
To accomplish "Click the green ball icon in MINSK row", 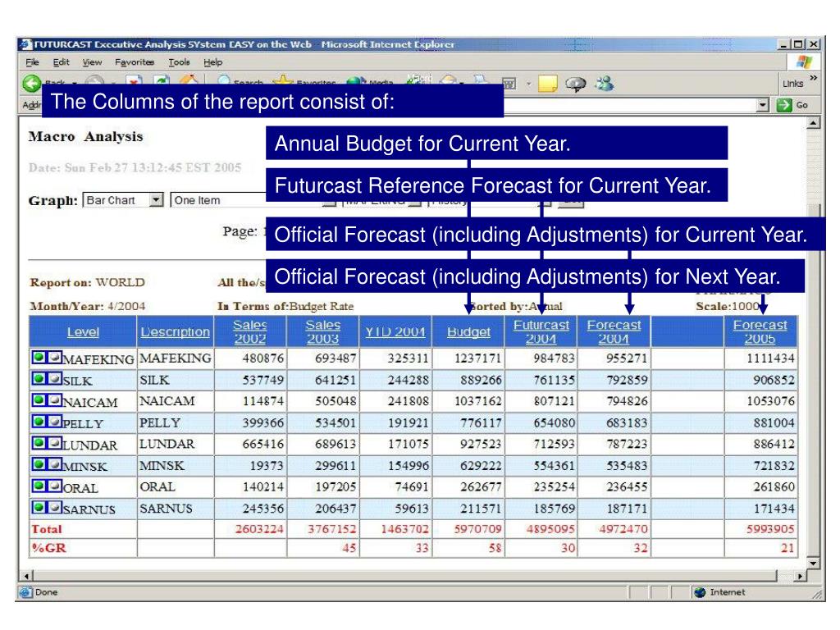I will tap(39, 464).
